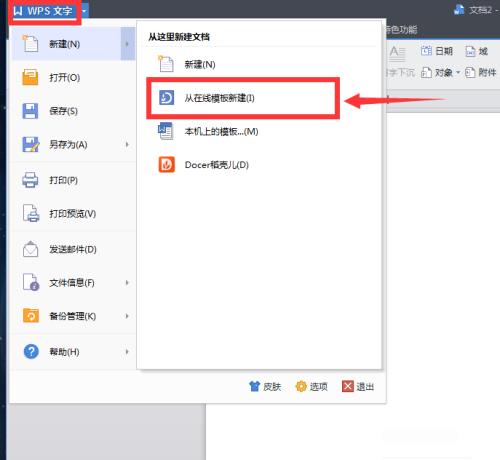Select the 保存(S) menu entry text
Screen dimensions: 500x460
tap(63, 111)
